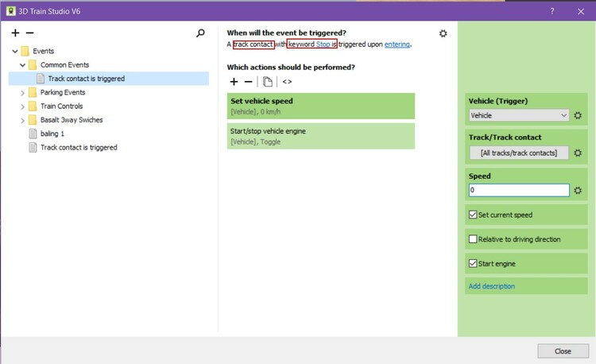The height and width of the screenshot is (364, 596).
Task: Collapse the Common Events folder
Action: (x=23, y=65)
